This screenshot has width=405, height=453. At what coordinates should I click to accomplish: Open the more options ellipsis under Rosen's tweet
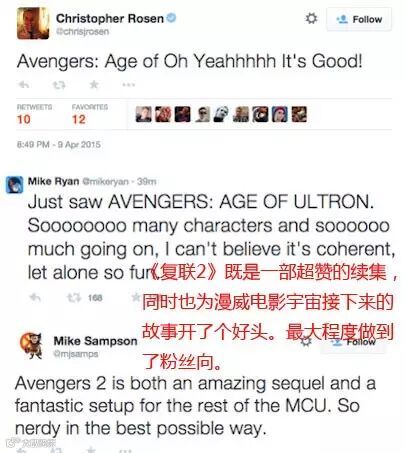[128, 85]
